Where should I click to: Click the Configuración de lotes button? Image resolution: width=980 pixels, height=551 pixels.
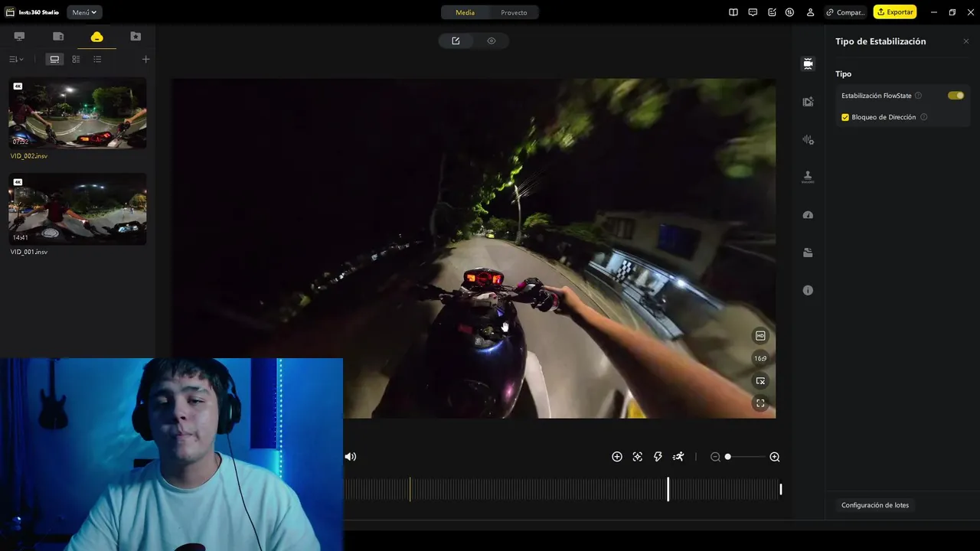click(x=875, y=505)
